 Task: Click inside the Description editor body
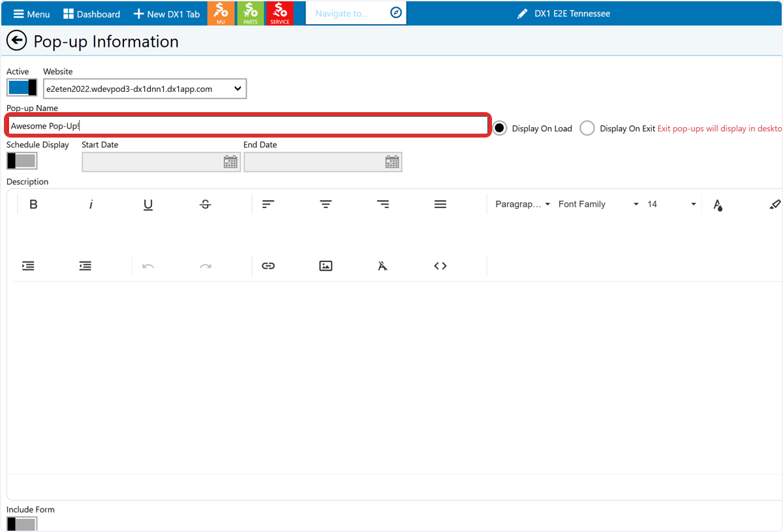pyautogui.click(x=397, y=378)
